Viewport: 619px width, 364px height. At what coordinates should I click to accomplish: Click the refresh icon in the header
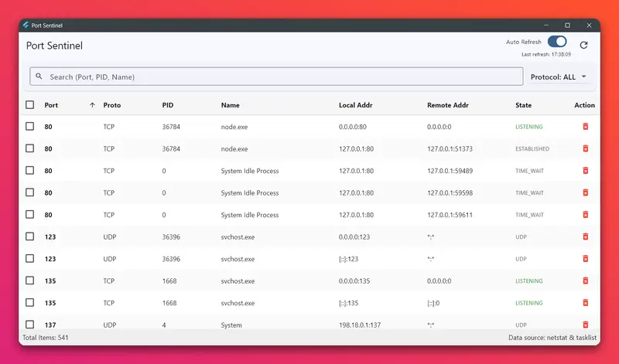point(584,46)
